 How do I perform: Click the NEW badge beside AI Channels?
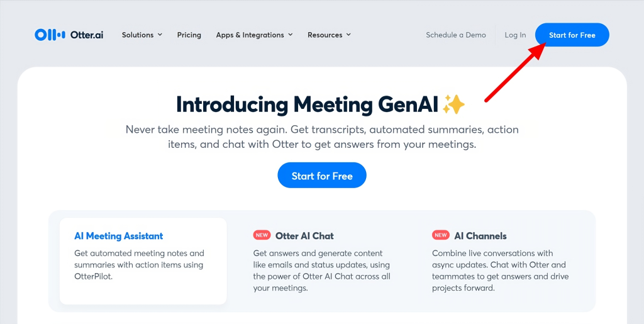click(441, 235)
